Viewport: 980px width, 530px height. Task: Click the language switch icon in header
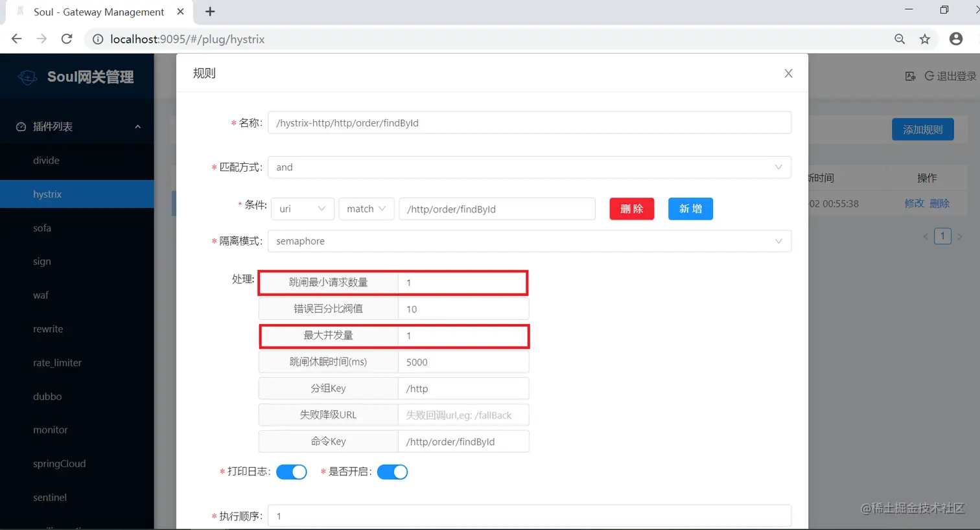pyautogui.click(x=911, y=76)
